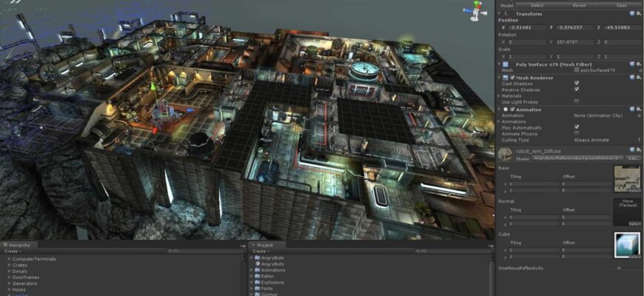Select DoorFrames in Hierarchy
Viewport: 644px width, 296px height.
(26, 277)
